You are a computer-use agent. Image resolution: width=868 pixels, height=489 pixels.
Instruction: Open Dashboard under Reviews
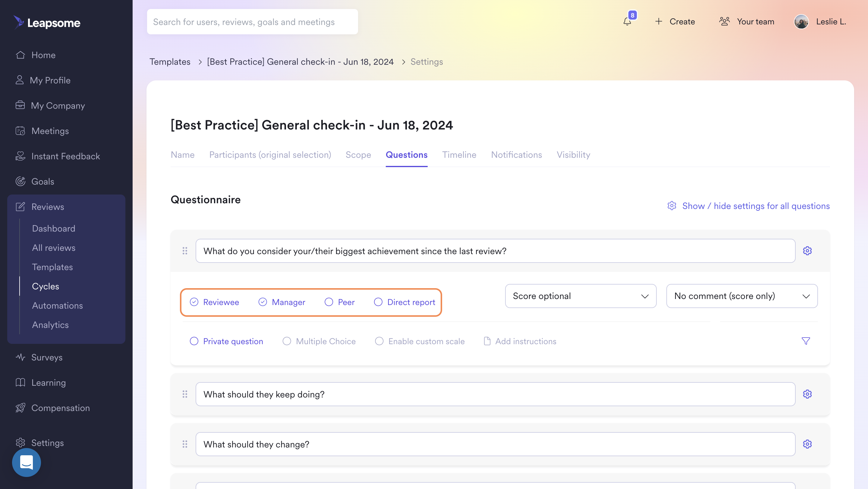54,228
